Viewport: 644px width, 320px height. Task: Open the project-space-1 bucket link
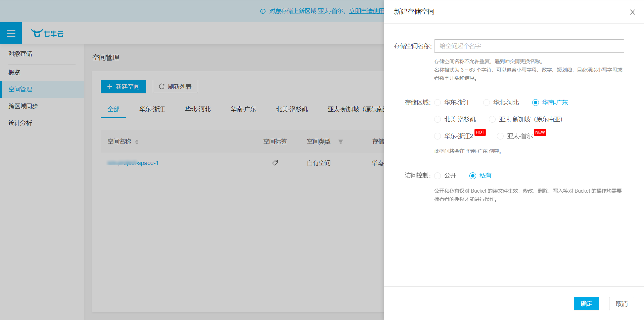coord(133,163)
